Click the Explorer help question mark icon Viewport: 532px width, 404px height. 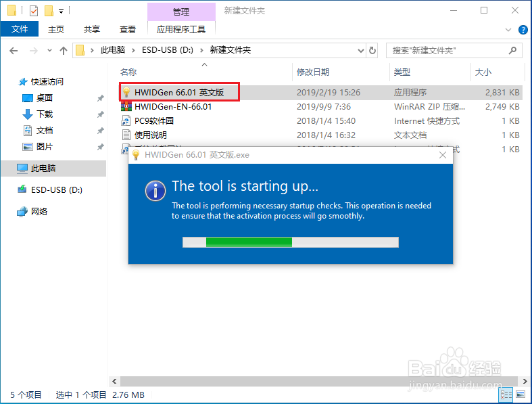tap(523, 30)
